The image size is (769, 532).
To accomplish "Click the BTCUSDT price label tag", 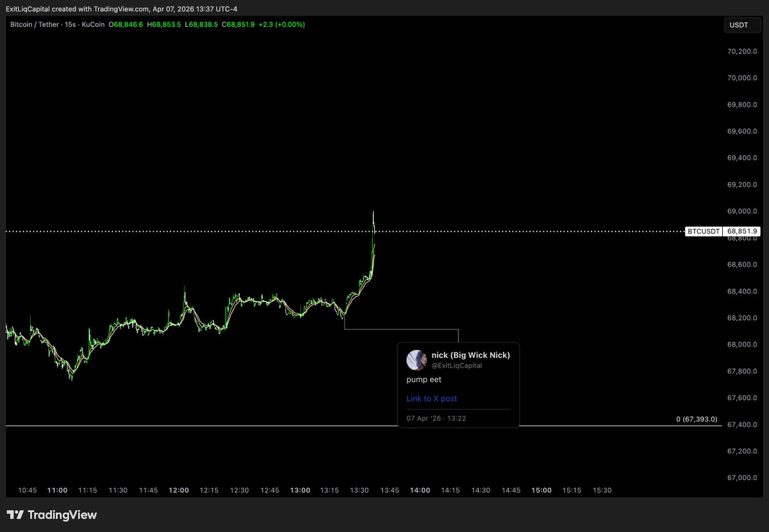I will point(703,231).
